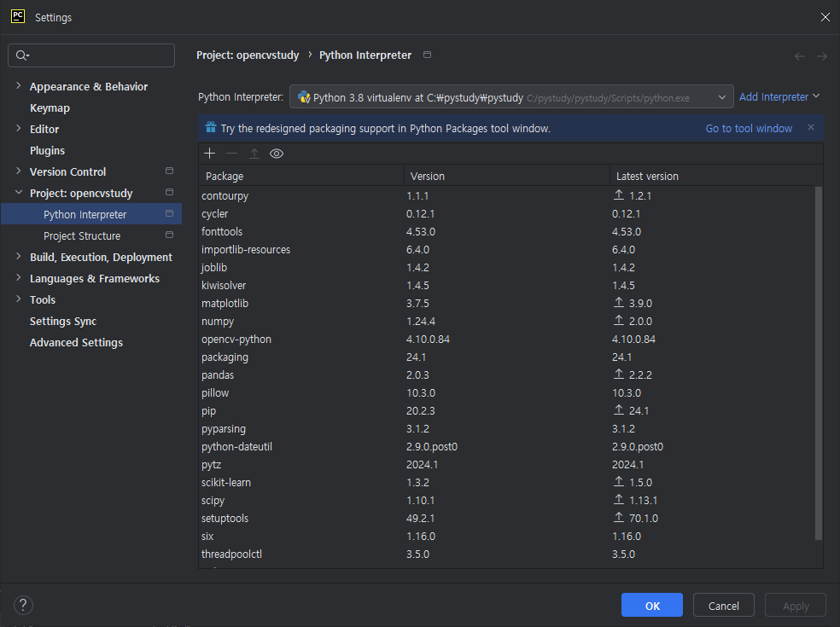Click the project icon next to Project: opencvstudy
840x627 pixels.
coord(169,192)
